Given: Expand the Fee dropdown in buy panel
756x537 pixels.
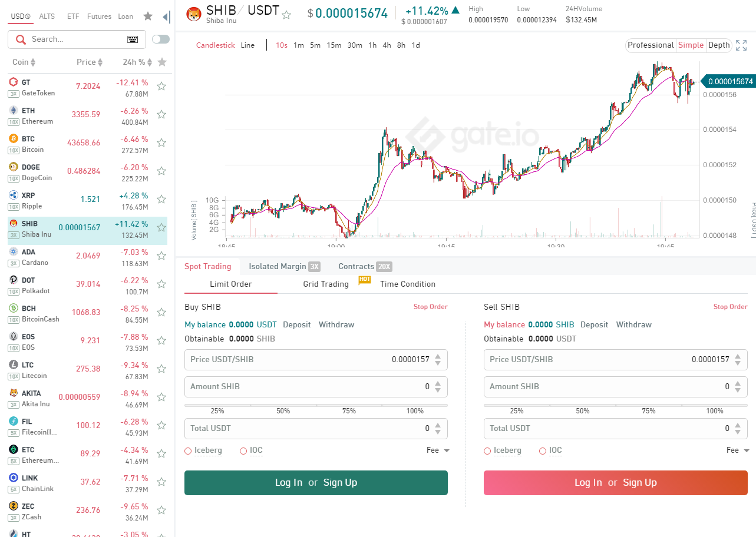Looking at the screenshot, I should click(438, 450).
